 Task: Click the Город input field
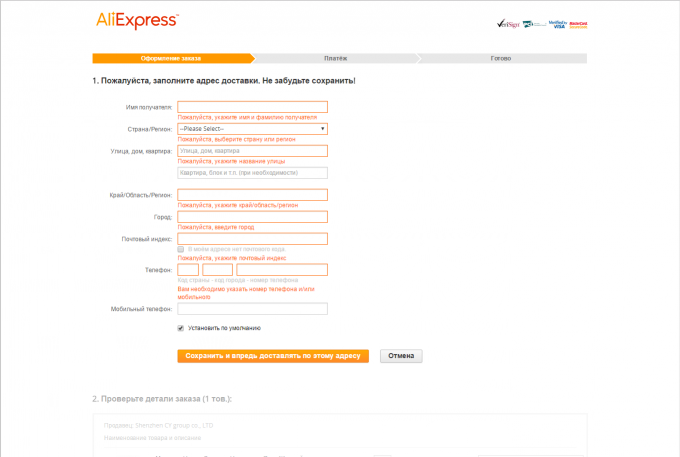click(x=252, y=217)
